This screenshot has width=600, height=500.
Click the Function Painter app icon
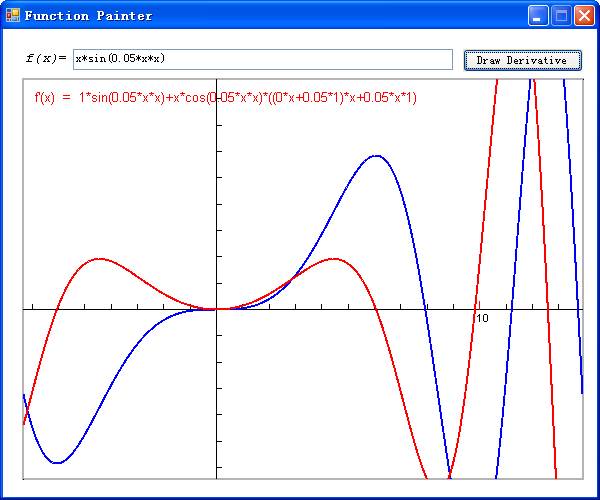[x=13, y=15]
